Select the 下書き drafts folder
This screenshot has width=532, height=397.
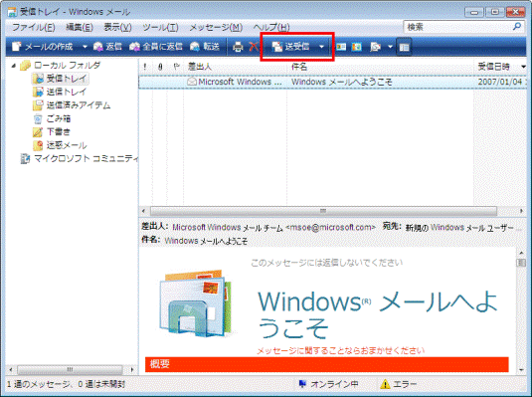[x=52, y=131]
